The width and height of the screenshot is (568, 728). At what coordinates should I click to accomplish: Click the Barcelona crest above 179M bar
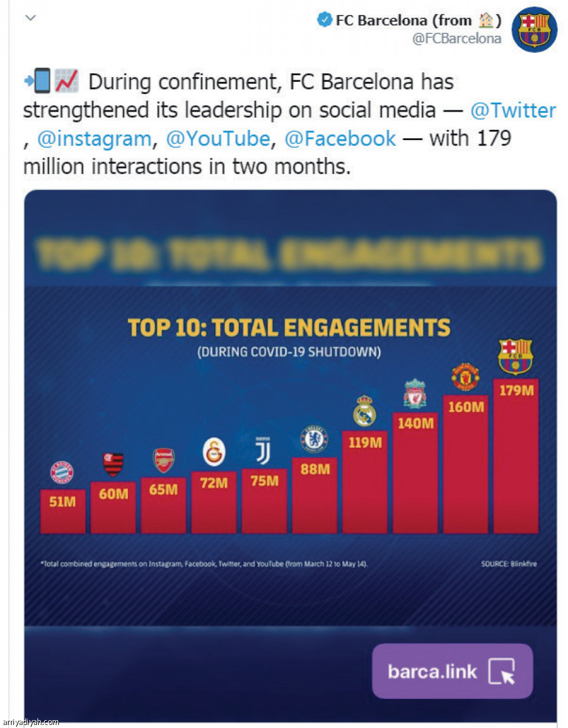click(x=515, y=356)
